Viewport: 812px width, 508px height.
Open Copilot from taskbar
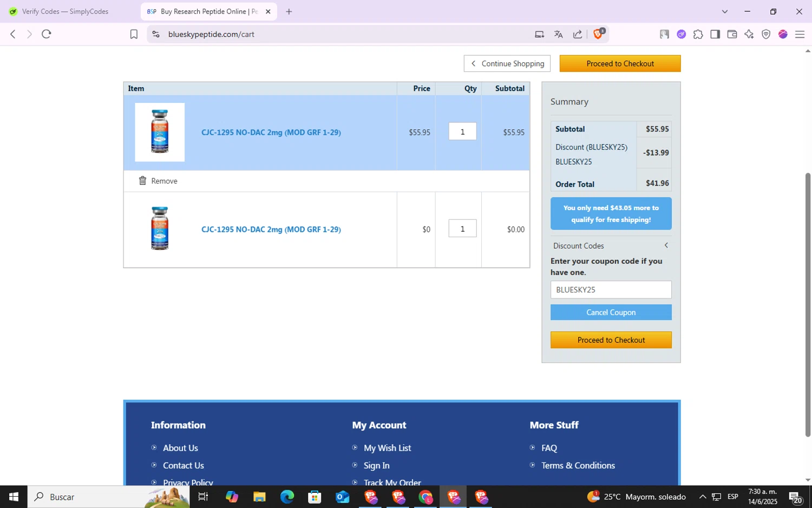(232, 497)
